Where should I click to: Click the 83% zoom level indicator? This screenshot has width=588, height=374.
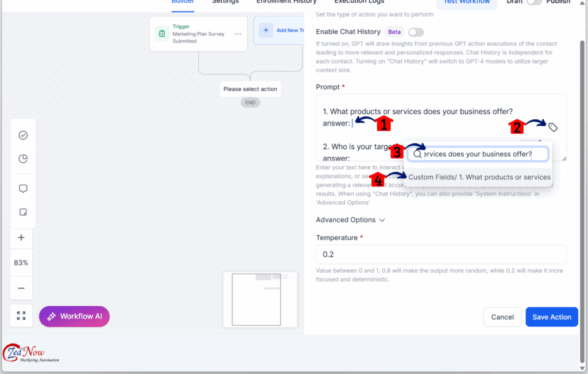click(21, 263)
